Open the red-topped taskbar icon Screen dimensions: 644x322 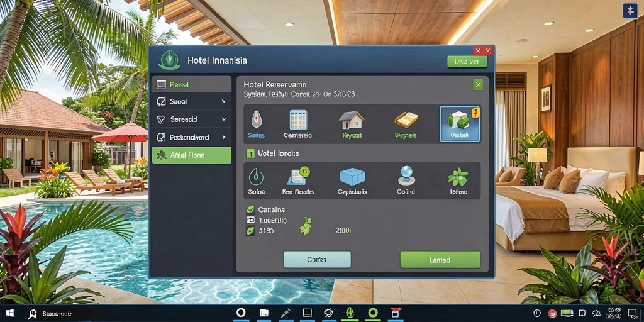pos(395,313)
